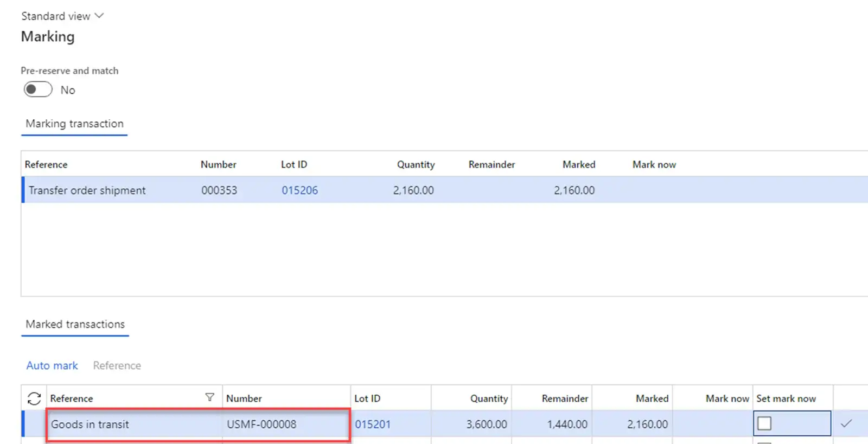Click the Reference button beside Auto mark
This screenshot has height=444, width=868.
point(117,365)
